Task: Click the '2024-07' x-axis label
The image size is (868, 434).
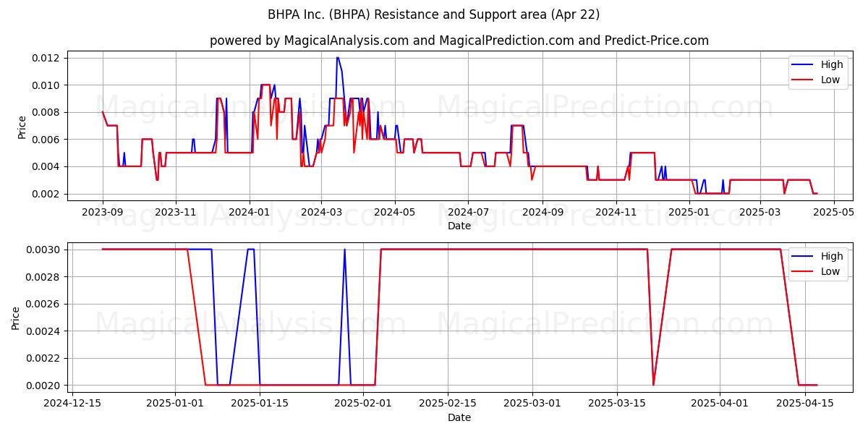Action: point(467,212)
